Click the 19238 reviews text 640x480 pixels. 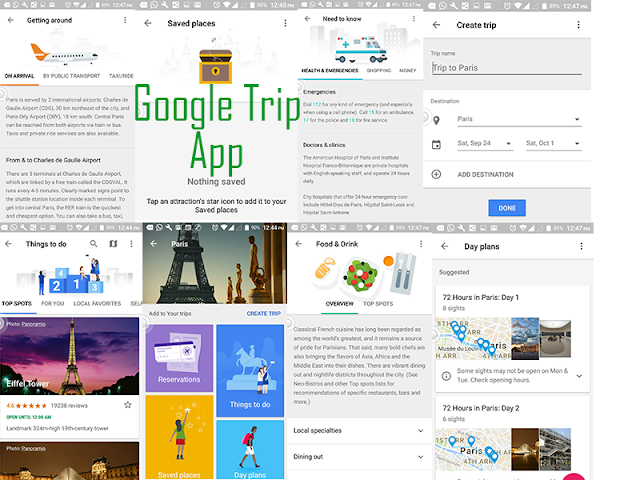point(69,406)
